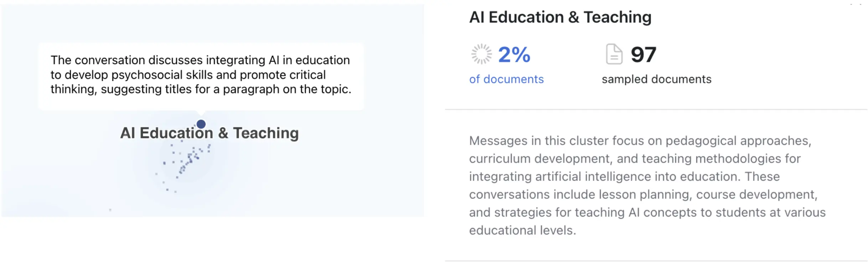Click the panel heading AI Education & Teaching

pyautogui.click(x=560, y=17)
